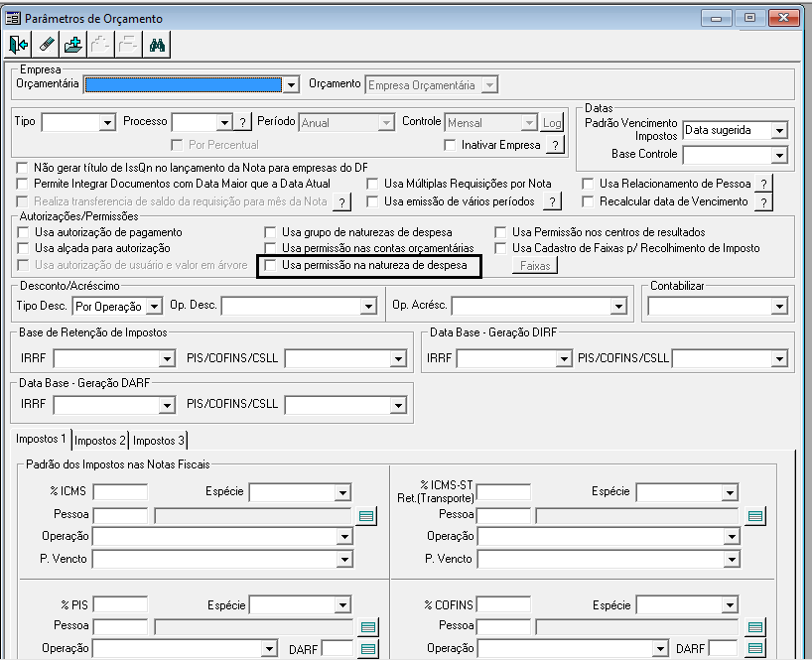Check Não gerar título de IssQn option
The height and width of the screenshot is (661, 812).
point(22,168)
